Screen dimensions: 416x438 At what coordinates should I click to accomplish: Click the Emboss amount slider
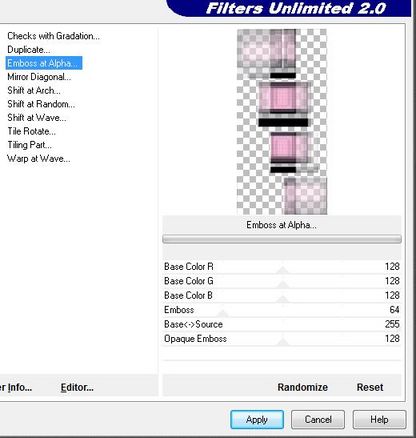(x=282, y=310)
